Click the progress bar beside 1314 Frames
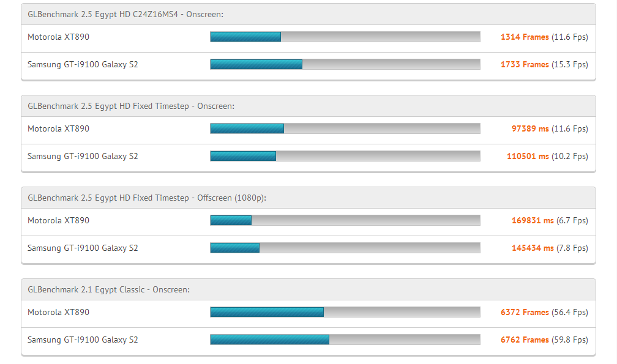This screenshot has width=617, height=364. (x=345, y=37)
